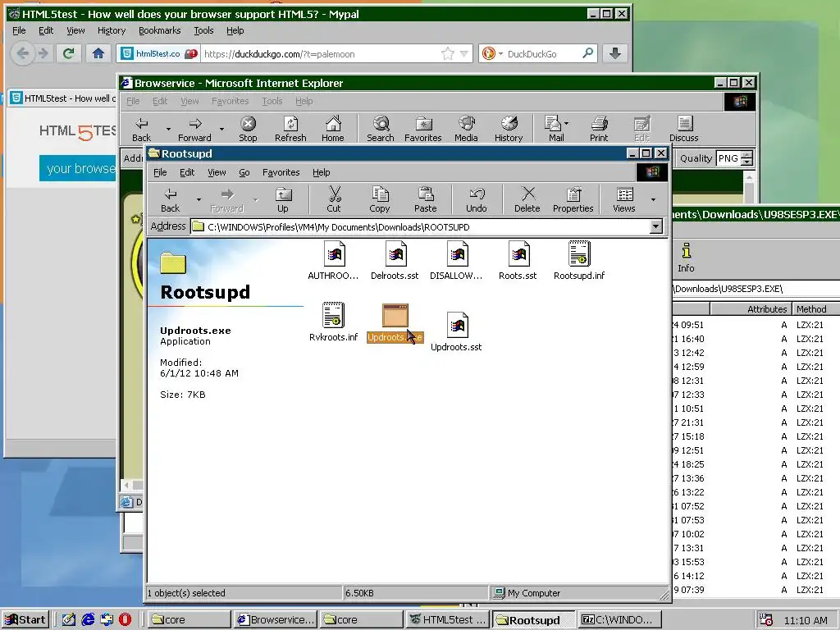Click Media in the Internet Explorer toolbar
Image resolution: width=840 pixels, height=630 pixels.
[x=466, y=129]
